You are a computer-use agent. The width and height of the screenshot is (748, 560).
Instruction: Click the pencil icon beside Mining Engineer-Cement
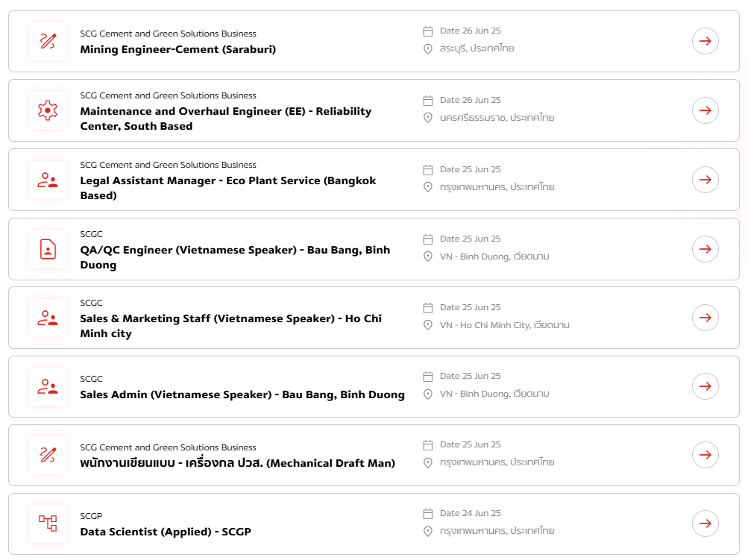pyautogui.click(x=48, y=41)
